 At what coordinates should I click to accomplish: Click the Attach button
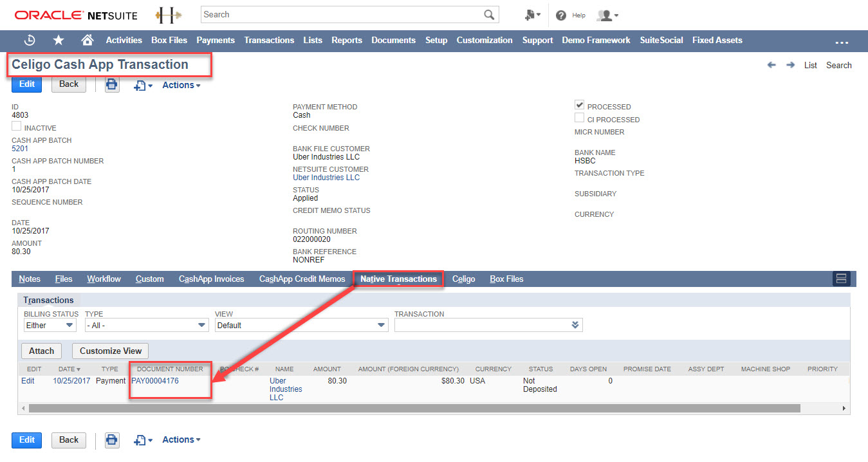pos(42,351)
